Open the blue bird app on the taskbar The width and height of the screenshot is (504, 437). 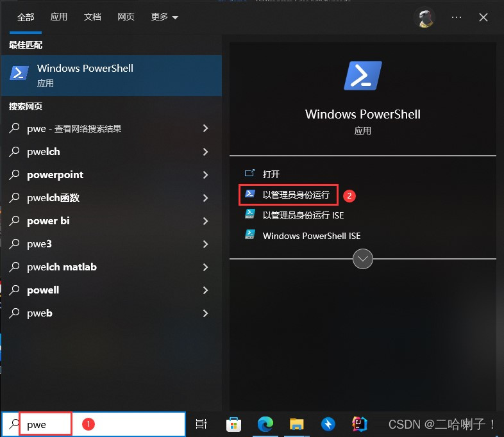328,424
